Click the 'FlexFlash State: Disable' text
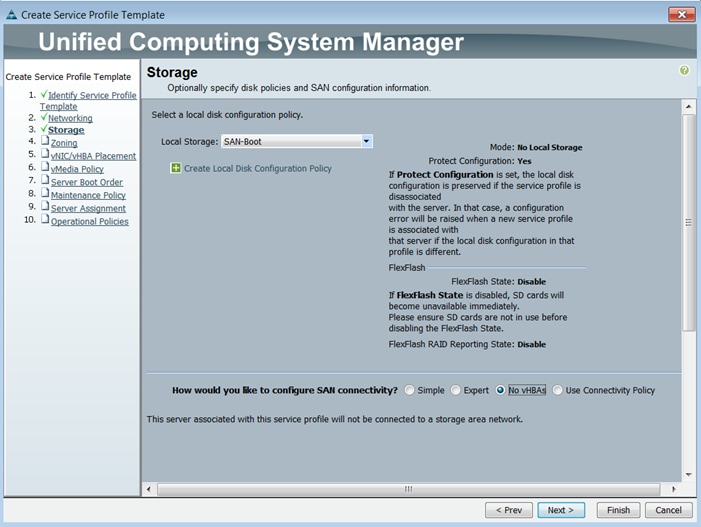 [x=498, y=282]
